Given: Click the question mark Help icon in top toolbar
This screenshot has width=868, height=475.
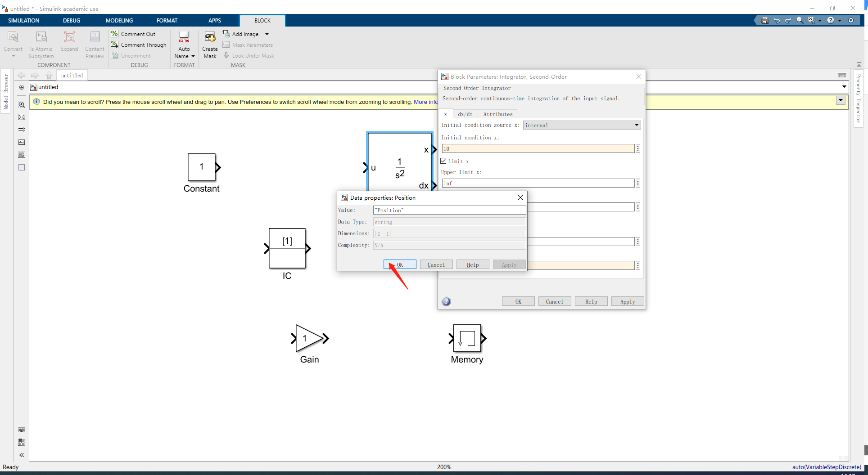Looking at the screenshot, I should 831,20.
